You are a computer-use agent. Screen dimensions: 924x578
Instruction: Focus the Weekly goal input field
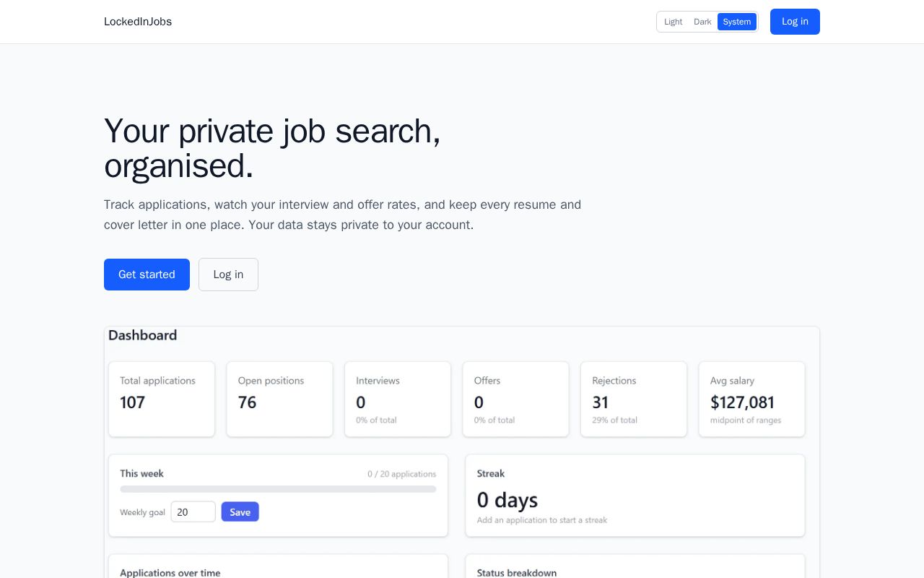[x=193, y=512]
